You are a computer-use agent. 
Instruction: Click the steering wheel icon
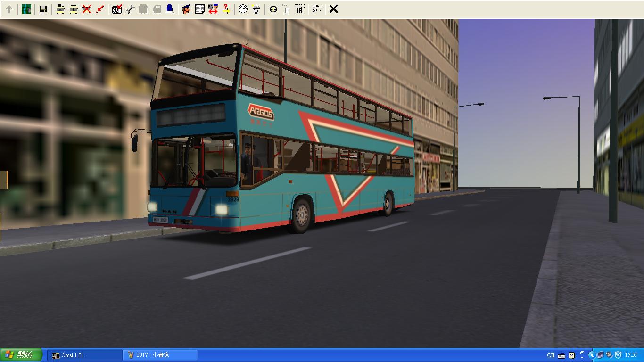pyautogui.click(x=273, y=9)
